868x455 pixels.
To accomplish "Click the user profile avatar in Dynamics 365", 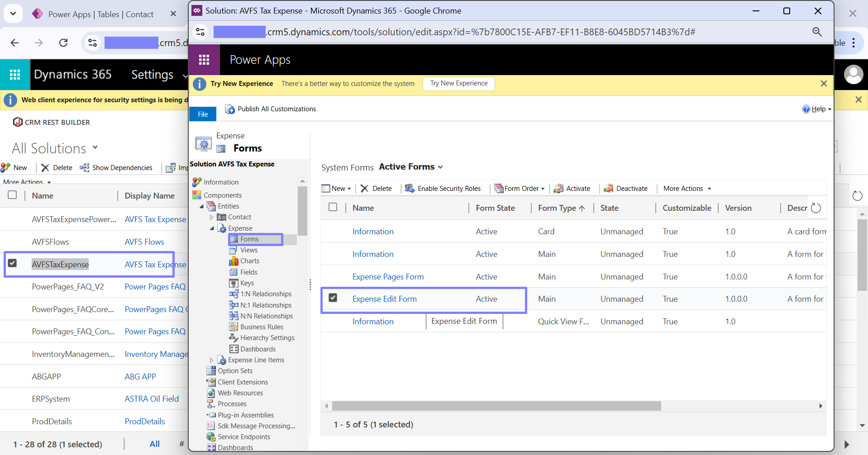I will click(854, 75).
